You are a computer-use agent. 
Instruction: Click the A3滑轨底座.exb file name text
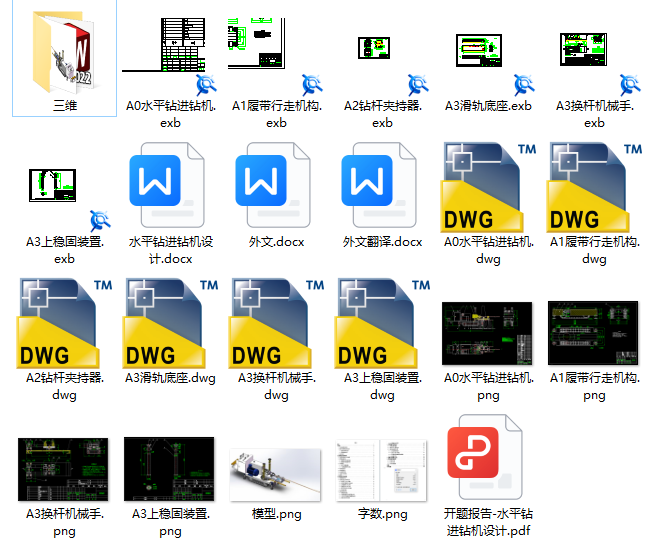point(488,106)
